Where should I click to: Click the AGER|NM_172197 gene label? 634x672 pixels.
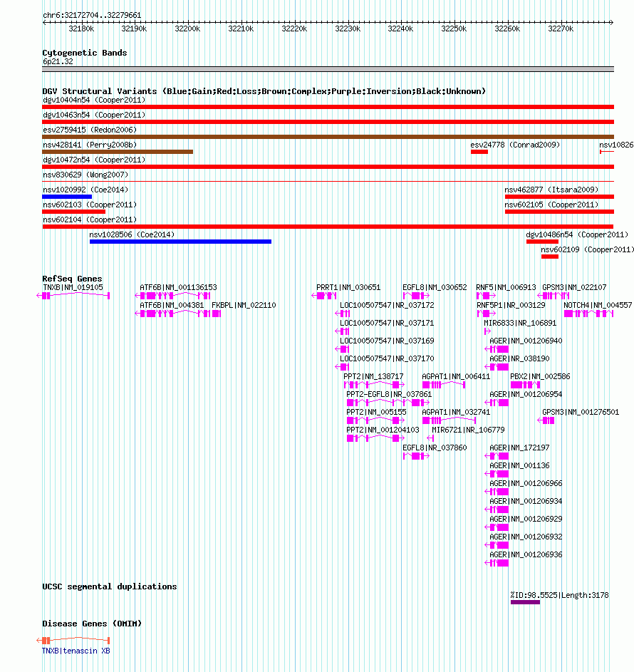519,448
